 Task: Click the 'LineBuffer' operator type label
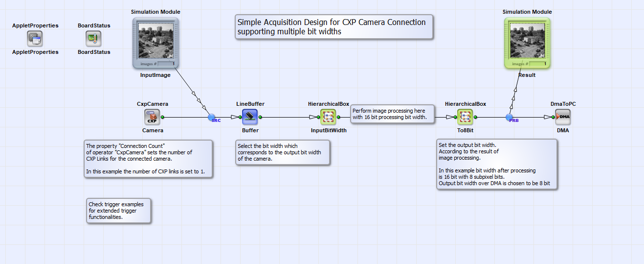click(250, 104)
